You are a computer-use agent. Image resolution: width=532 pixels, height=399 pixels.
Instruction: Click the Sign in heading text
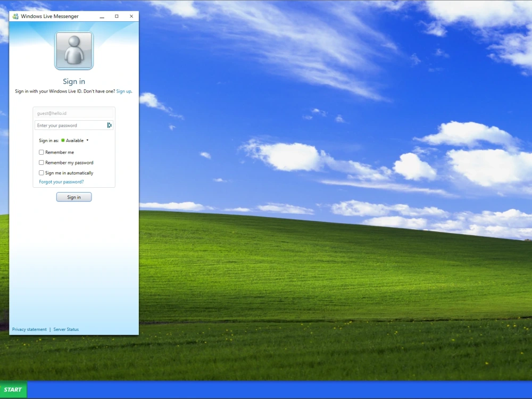pyautogui.click(x=74, y=81)
